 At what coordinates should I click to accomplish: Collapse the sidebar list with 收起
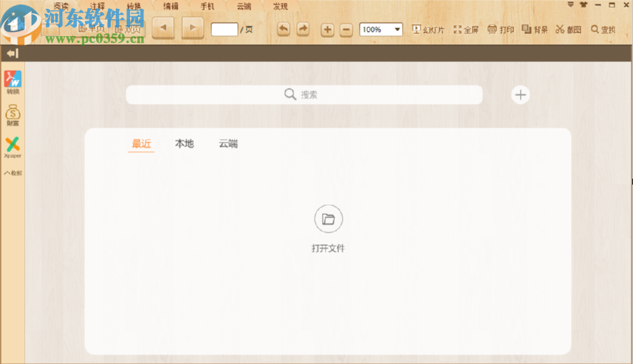click(x=13, y=173)
